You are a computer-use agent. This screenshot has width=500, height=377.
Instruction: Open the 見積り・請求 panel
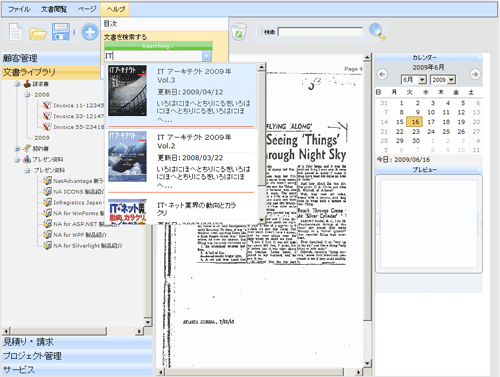[x=77, y=342]
